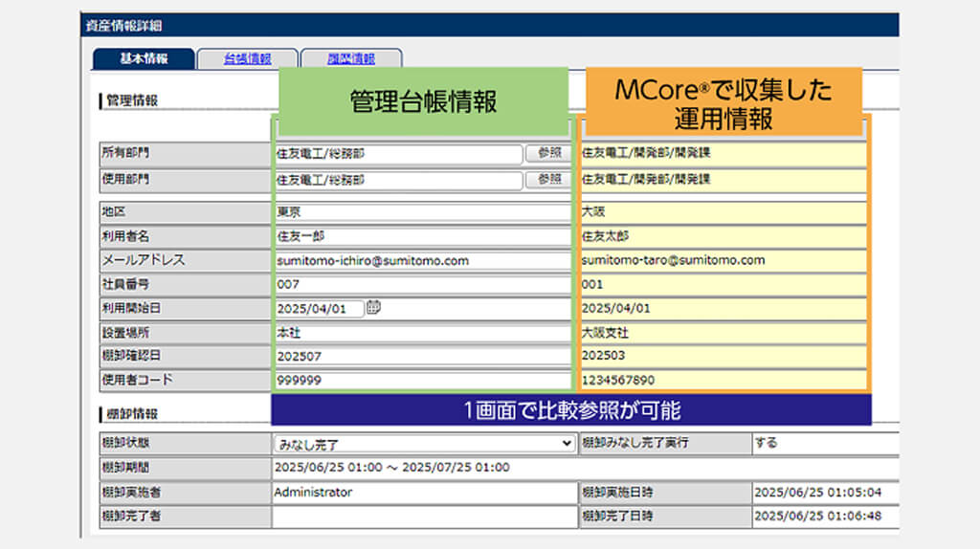The height and width of the screenshot is (549, 980).
Task: Edit the 利用開始日 date field
Action: coord(320,309)
